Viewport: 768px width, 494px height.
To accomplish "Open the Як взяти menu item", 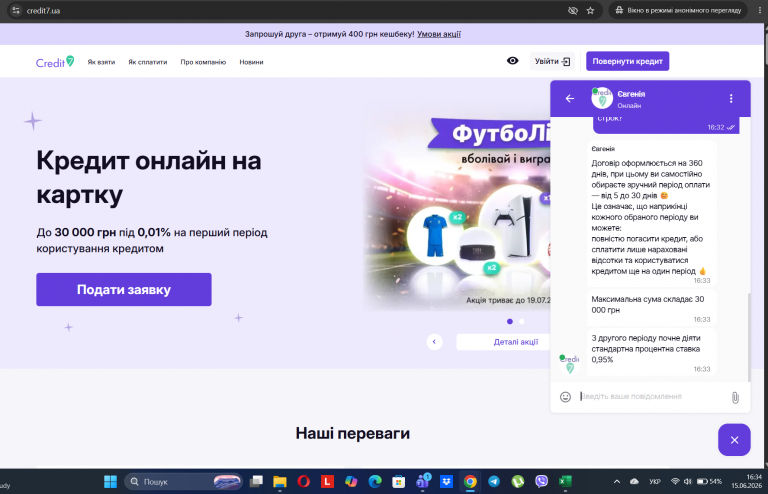I will 101,62.
